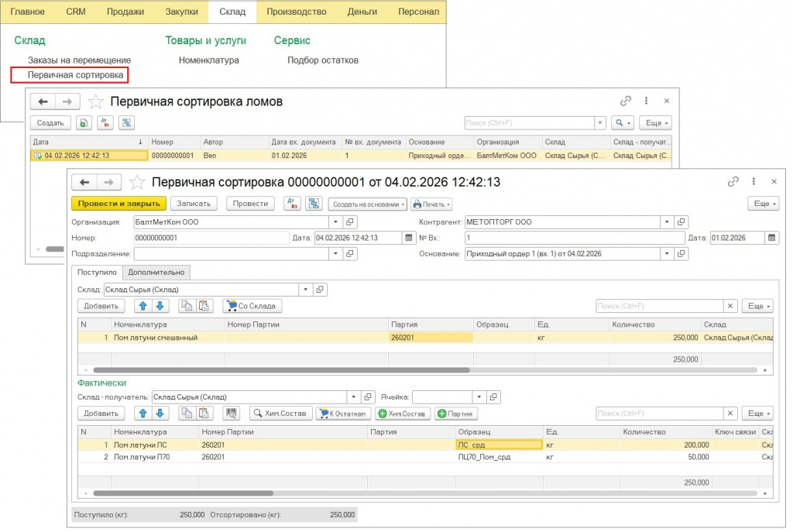793x532 pixels.
Task: Click the № Вх. input field
Action: [574, 238]
